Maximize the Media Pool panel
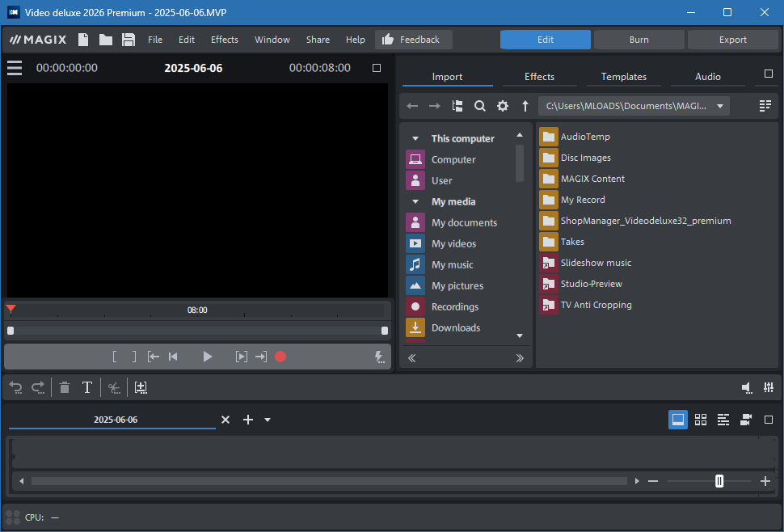The height and width of the screenshot is (532, 784). 769,74
